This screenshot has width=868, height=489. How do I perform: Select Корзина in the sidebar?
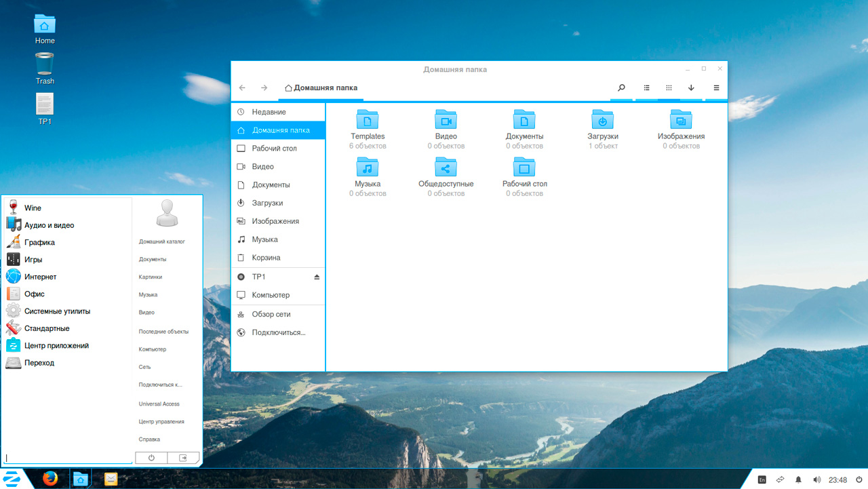tap(266, 258)
